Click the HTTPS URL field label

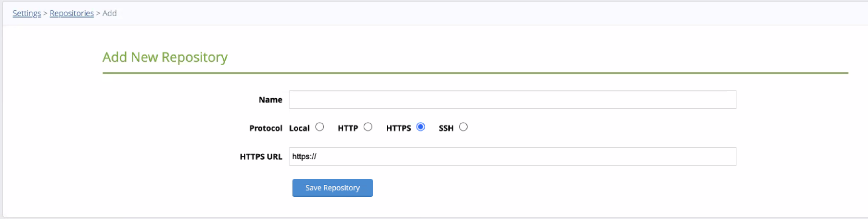pos(261,157)
